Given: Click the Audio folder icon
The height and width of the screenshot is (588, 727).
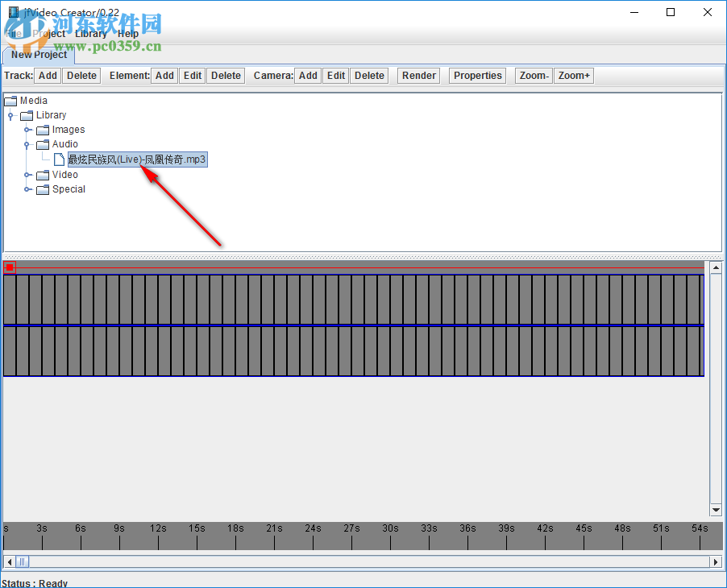Looking at the screenshot, I should point(43,144).
